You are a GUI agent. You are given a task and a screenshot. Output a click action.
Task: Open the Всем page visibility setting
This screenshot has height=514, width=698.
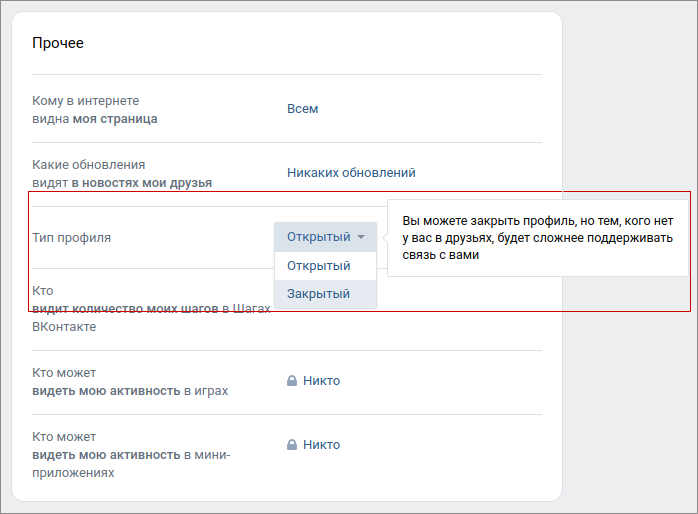coord(303,109)
